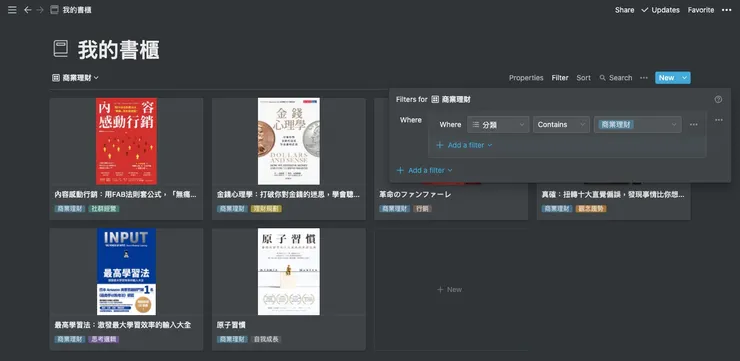Click the 商業理財 tag on 原子習慣 card
The height and width of the screenshot is (361, 740).
click(x=232, y=339)
